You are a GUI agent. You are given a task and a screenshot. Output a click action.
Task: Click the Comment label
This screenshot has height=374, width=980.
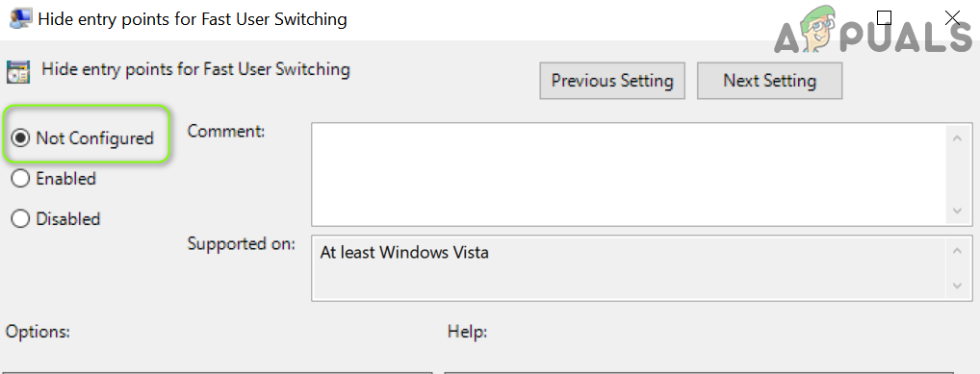click(226, 131)
